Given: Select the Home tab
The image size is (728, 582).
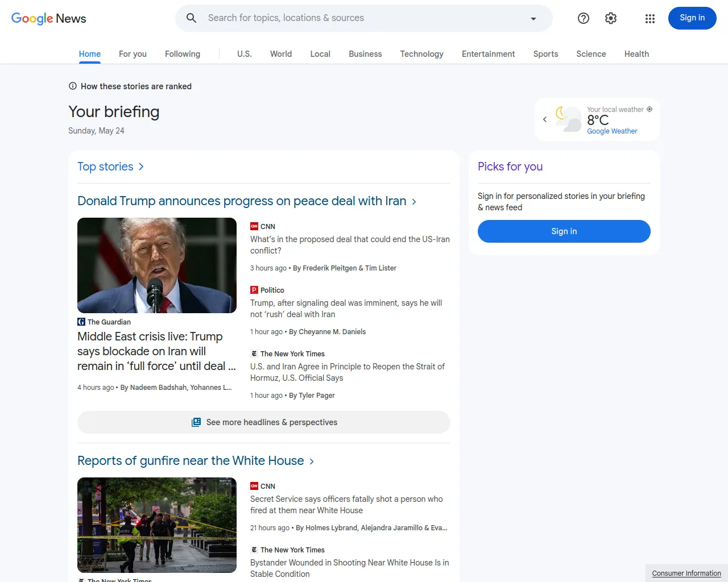Looking at the screenshot, I should [90, 54].
